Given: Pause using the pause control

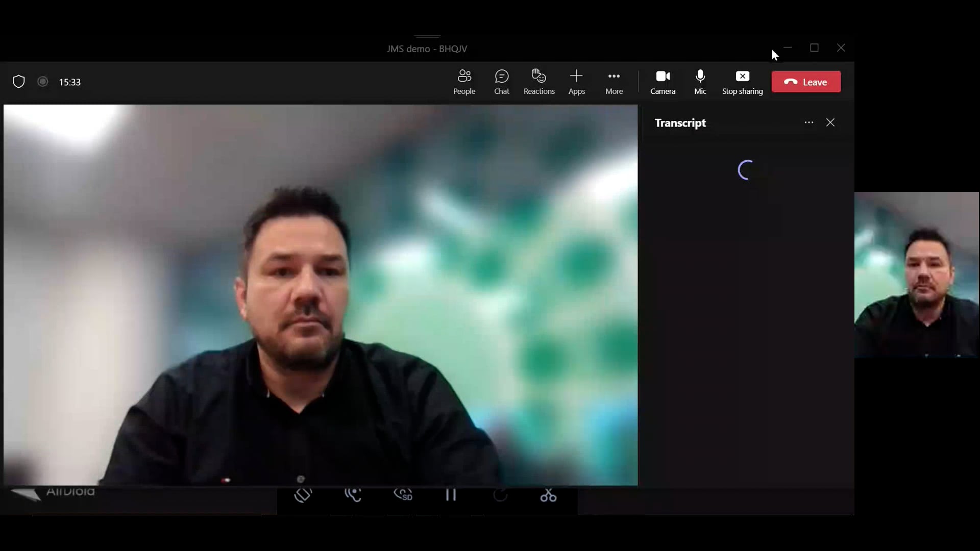Looking at the screenshot, I should tap(451, 495).
